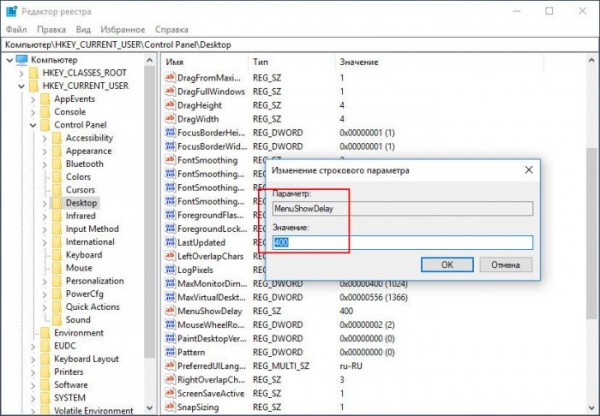The width and height of the screenshot is (600, 416).
Task: Select the Keyboard Layout key
Action: click(x=86, y=359)
